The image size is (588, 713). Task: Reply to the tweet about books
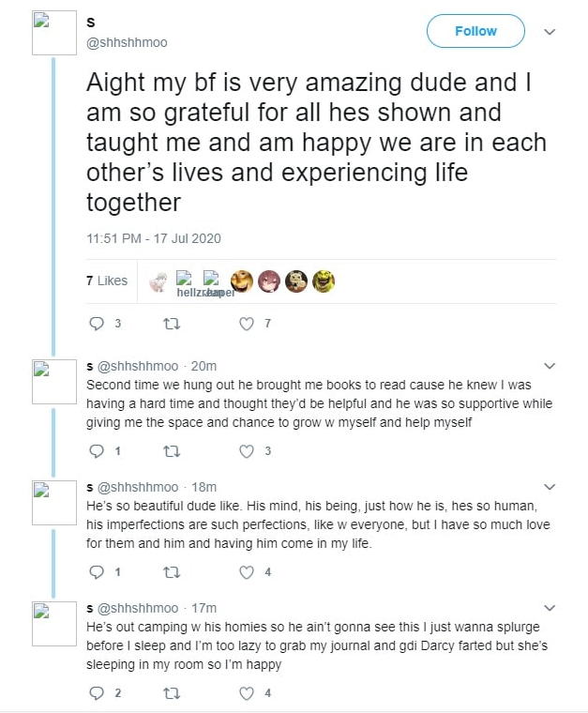(x=96, y=451)
